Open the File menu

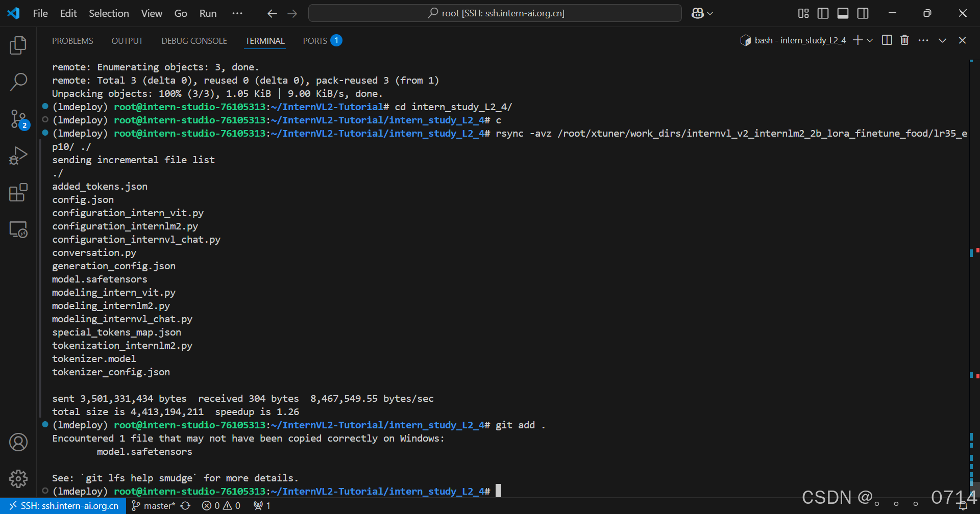pyautogui.click(x=40, y=13)
